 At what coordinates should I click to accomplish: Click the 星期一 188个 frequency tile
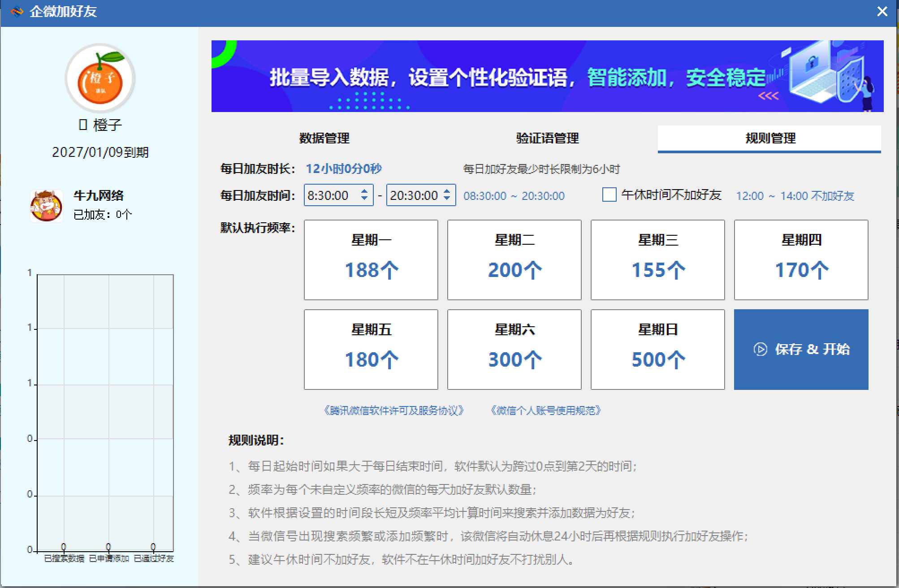tap(371, 260)
